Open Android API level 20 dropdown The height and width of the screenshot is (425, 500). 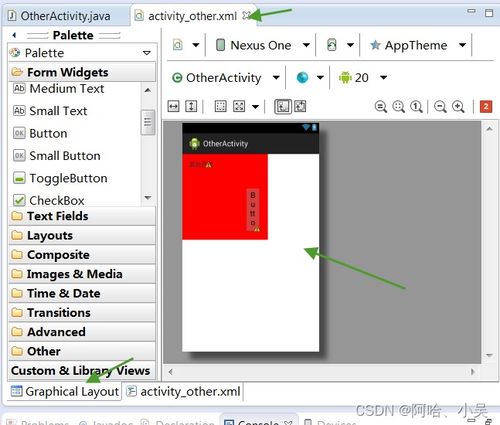[x=363, y=78]
